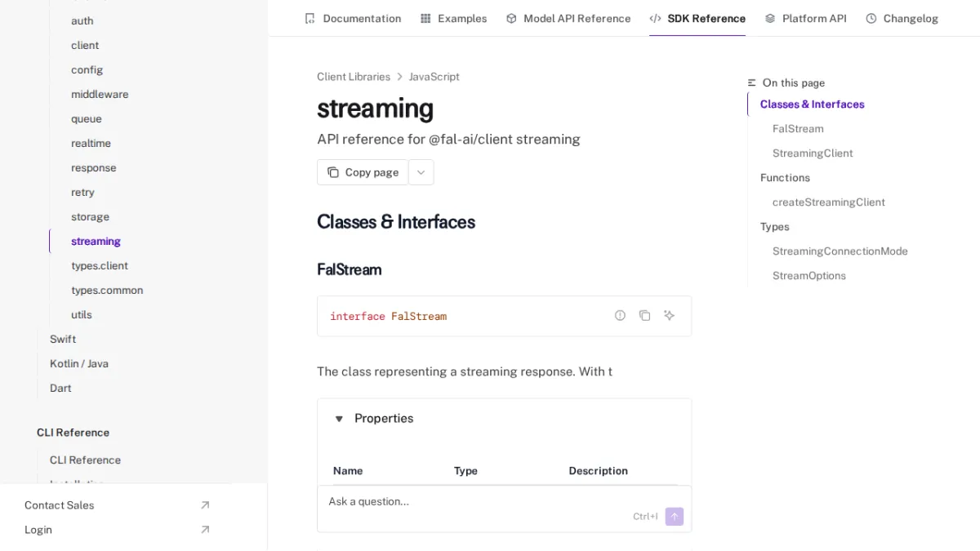Click Contact Sales link

coord(60,505)
